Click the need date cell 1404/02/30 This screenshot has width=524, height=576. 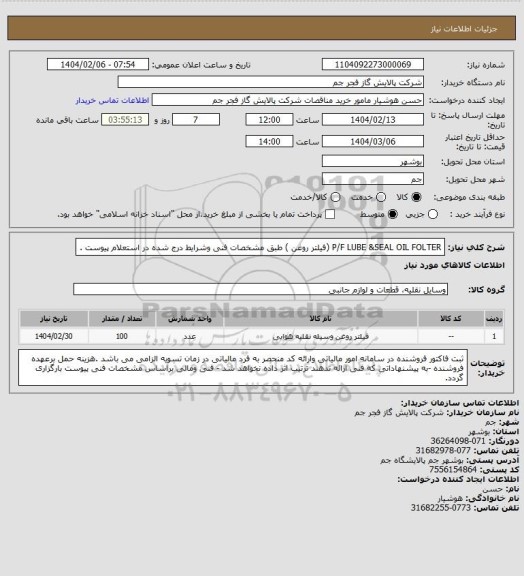point(54,336)
